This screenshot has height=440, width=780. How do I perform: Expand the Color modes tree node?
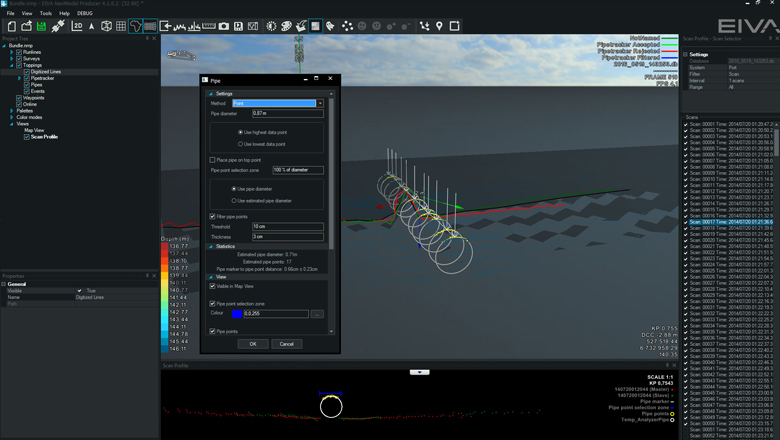(x=12, y=117)
